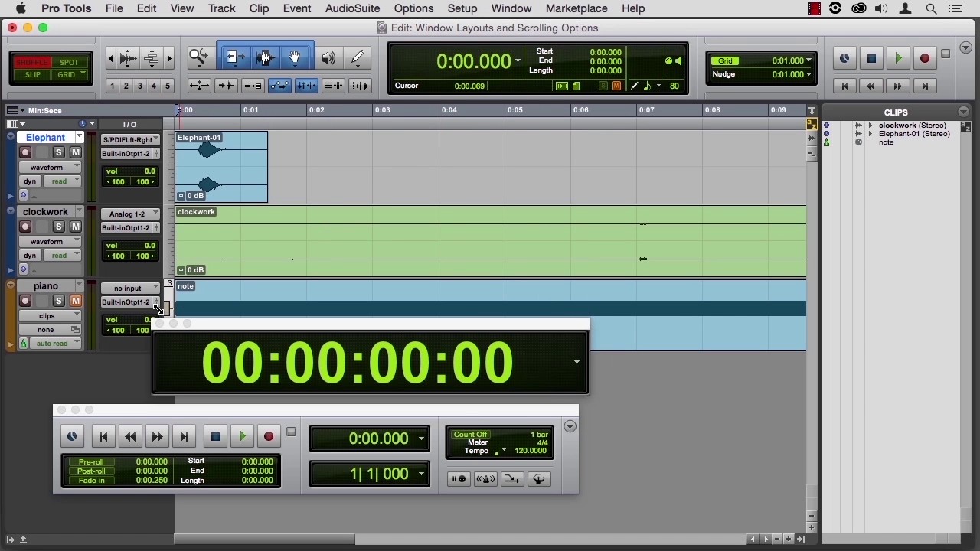Unmute the piano track
This screenshot has width=980, height=551.
point(75,301)
